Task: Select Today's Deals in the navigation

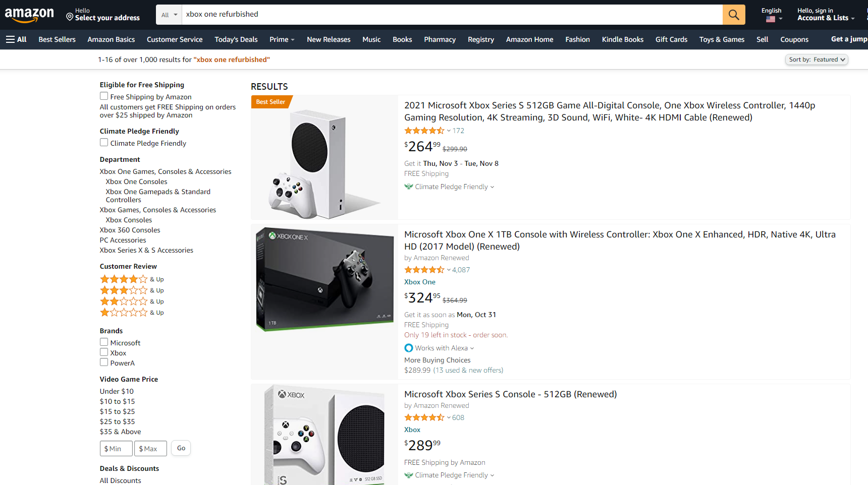Action: [236, 39]
